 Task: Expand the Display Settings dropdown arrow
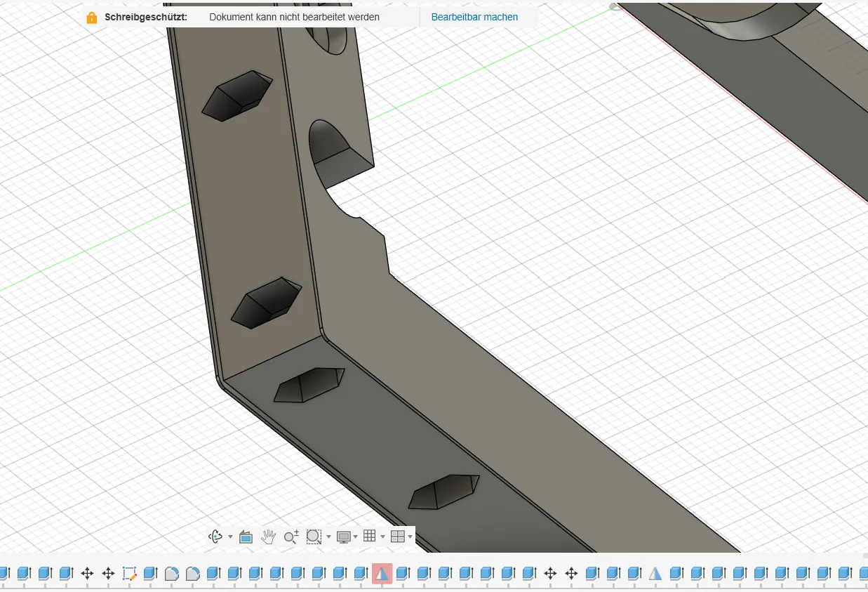click(x=356, y=537)
